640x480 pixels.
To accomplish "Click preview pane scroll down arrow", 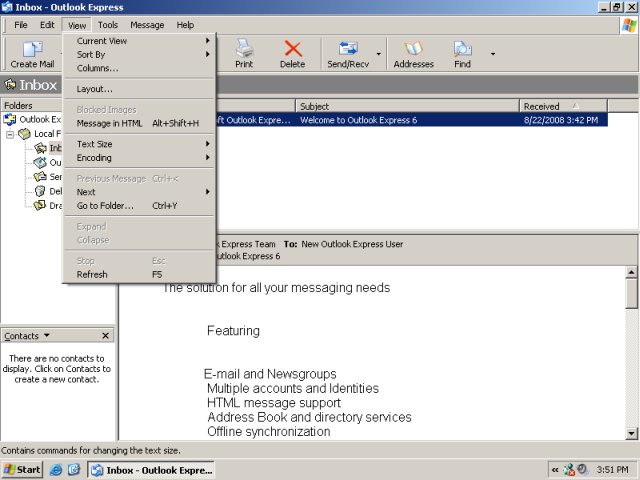I will 631,433.
